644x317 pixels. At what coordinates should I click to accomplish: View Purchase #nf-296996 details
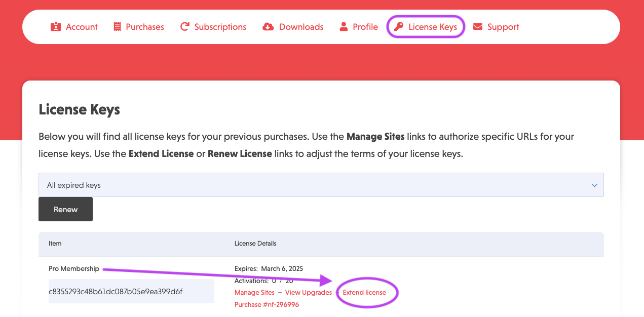pos(267,304)
